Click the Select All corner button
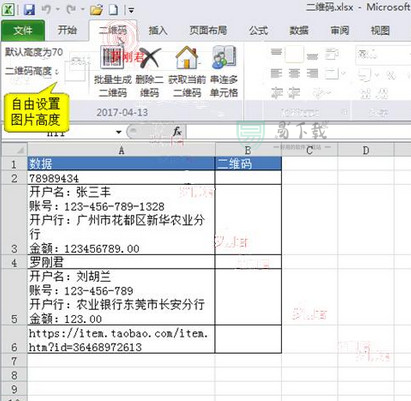 (14, 150)
